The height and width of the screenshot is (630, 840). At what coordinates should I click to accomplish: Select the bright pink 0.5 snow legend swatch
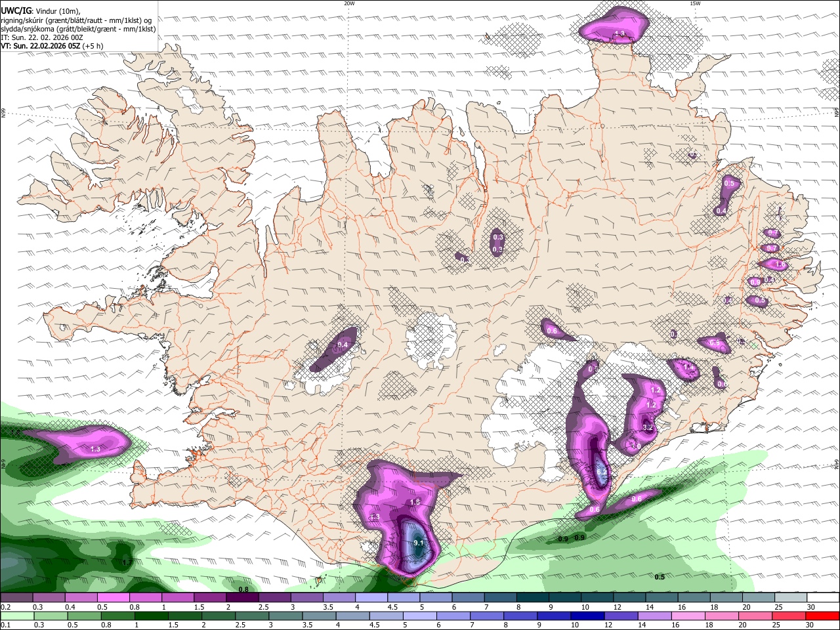pos(113,598)
